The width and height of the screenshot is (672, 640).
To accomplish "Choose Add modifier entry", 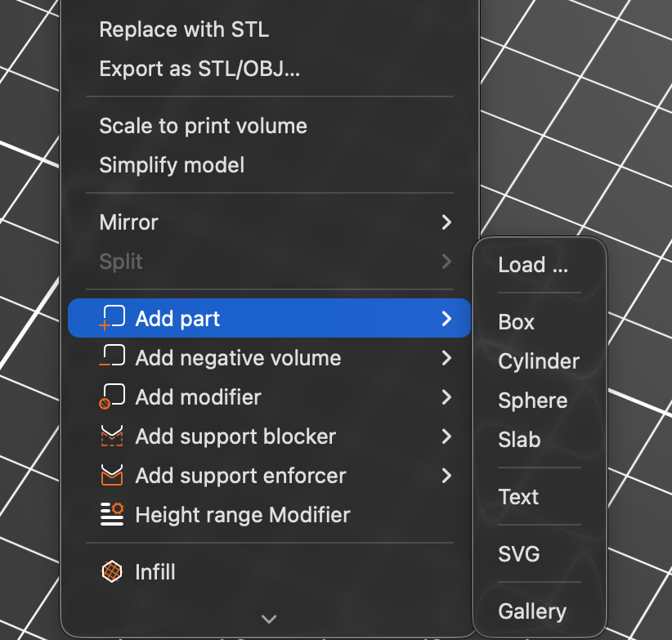I will click(270, 397).
